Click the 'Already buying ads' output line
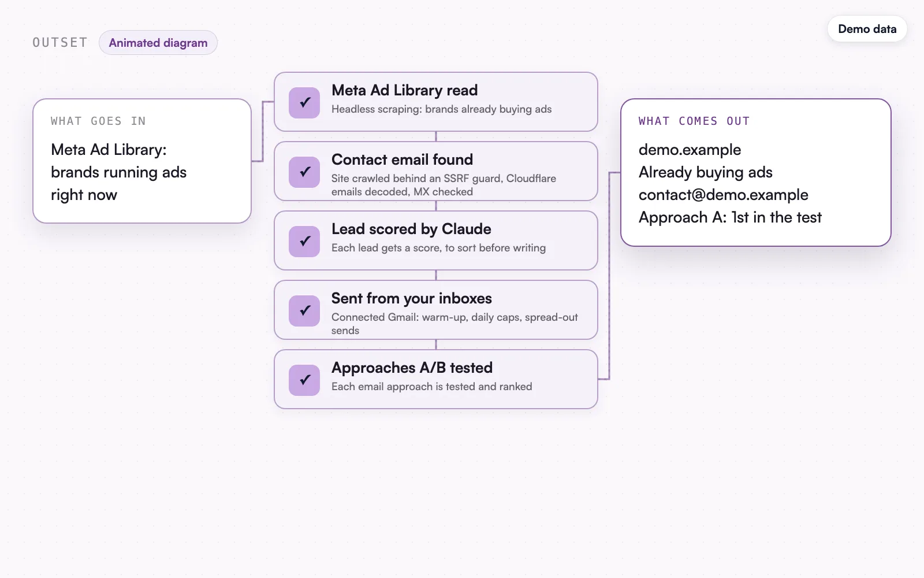This screenshot has width=924, height=578. click(x=706, y=172)
